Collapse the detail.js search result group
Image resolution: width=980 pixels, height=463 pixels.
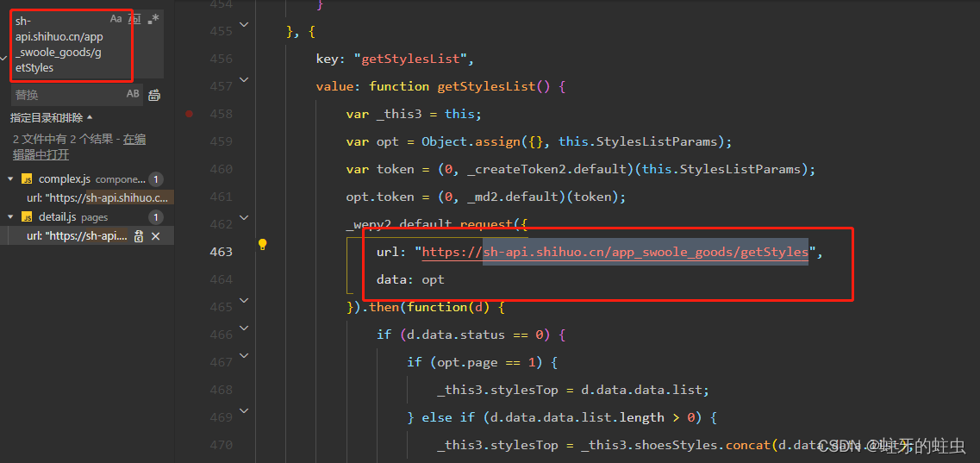pos(10,217)
